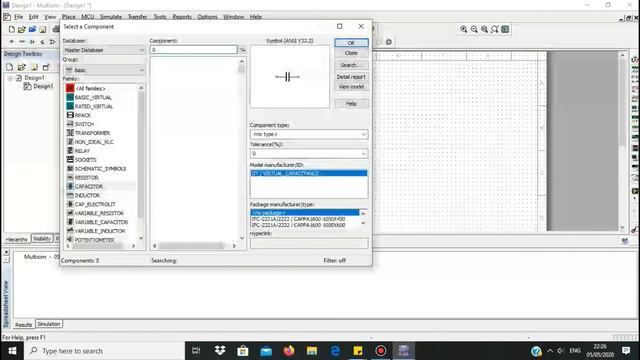The image size is (640, 360).
Task: Switch to the Hierarchy tab
Action: [17, 239]
